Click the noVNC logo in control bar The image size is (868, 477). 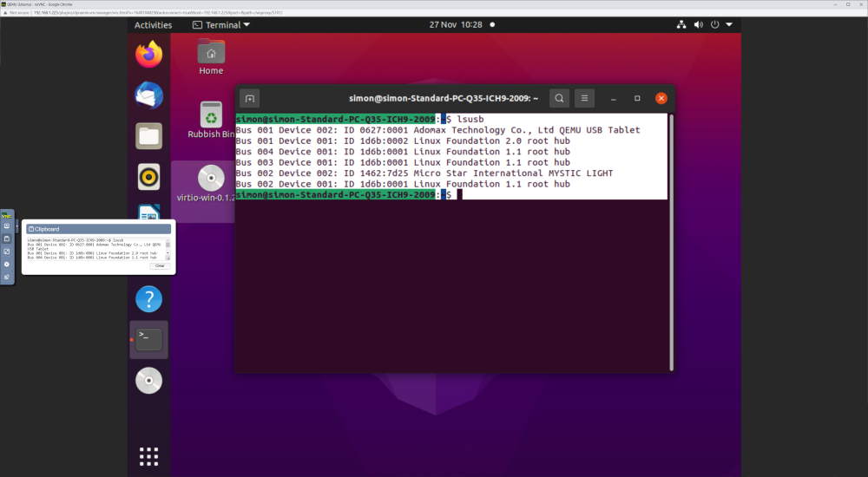click(7, 215)
